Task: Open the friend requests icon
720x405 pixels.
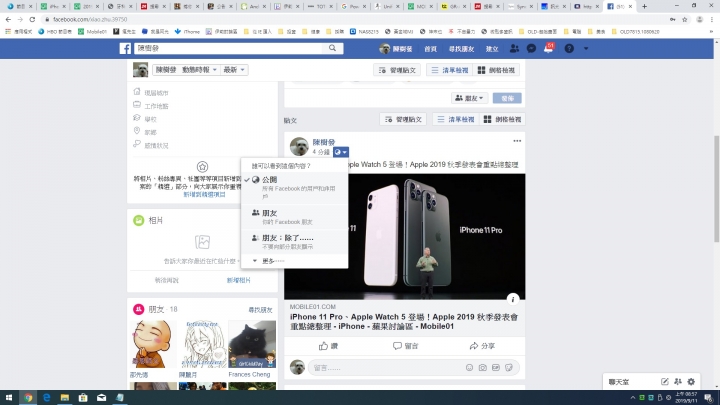Action: 514,49
